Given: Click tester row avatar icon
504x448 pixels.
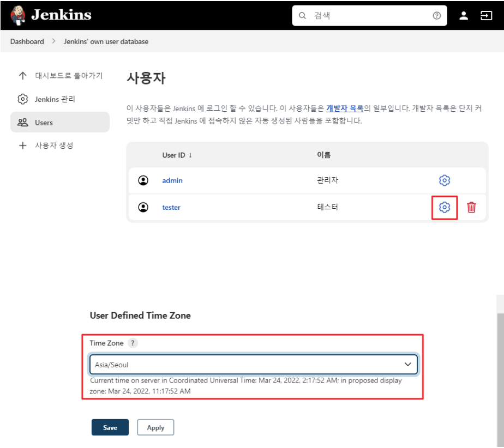Looking at the screenshot, I should (x=143, y=207).
